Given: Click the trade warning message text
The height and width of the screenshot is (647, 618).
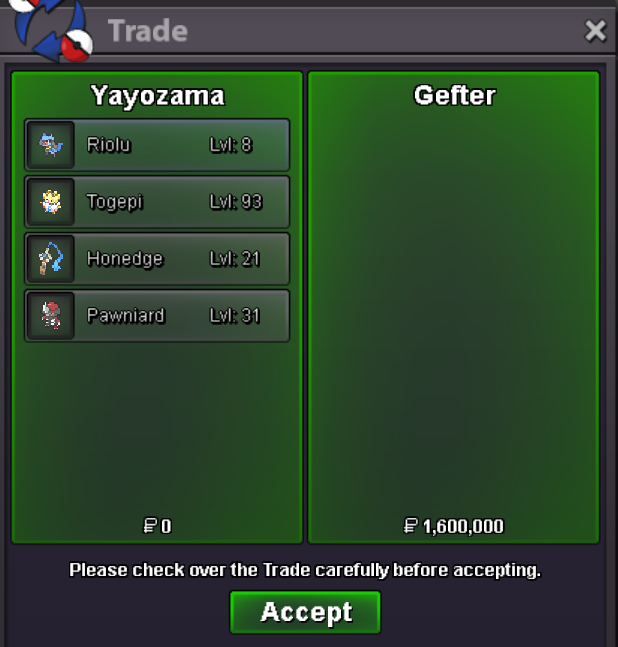Looking at the screenshot, I should pyautogui.click(x=305, y=570).
